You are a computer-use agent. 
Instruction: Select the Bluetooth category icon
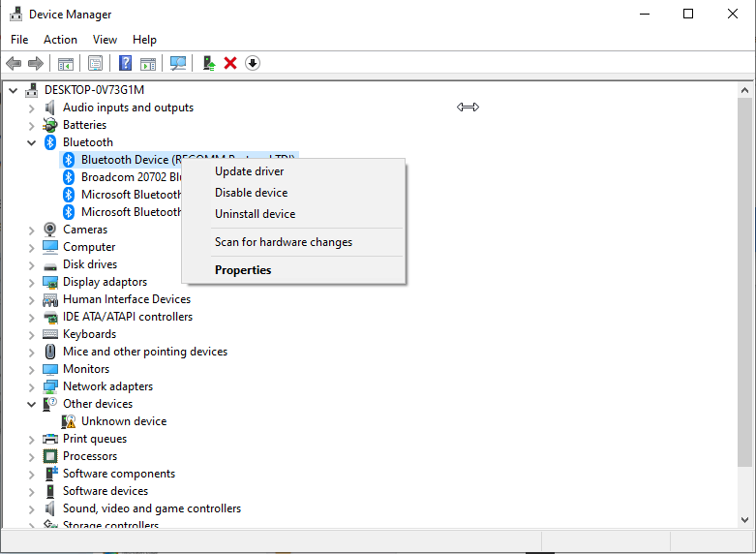click(50, 142)
